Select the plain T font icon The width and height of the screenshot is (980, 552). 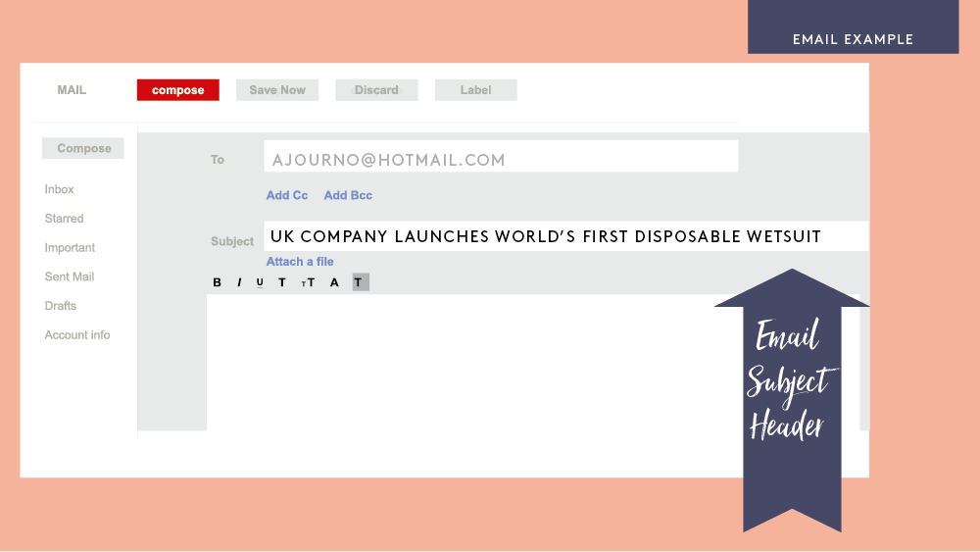(282, 282)
